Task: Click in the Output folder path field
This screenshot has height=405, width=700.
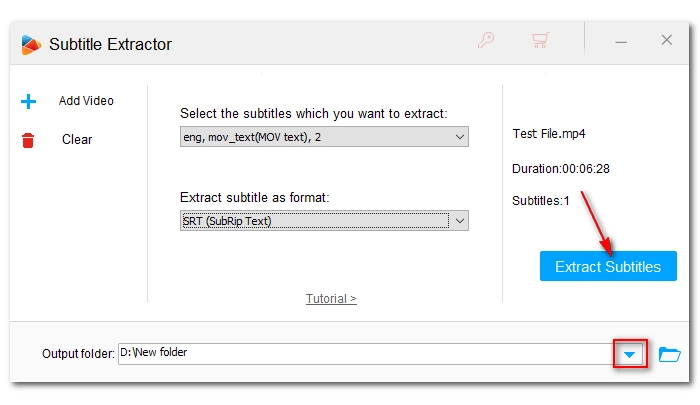Action: [366, 354]
